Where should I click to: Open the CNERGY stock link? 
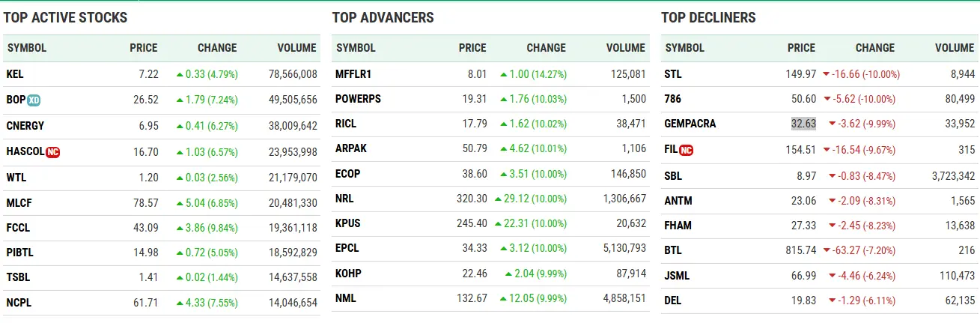click(25, 126)
